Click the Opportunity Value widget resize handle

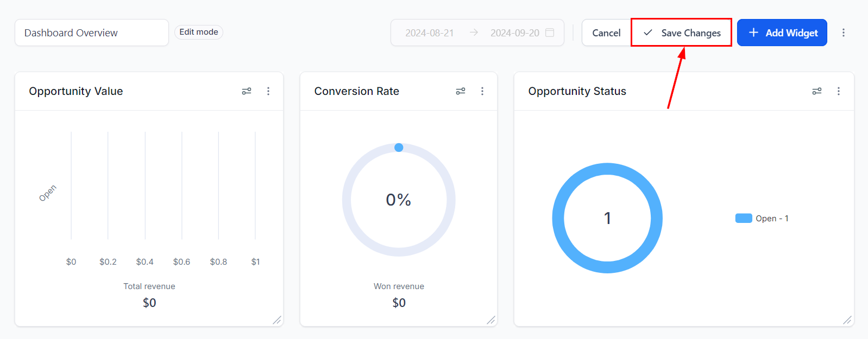click(277, 320)
